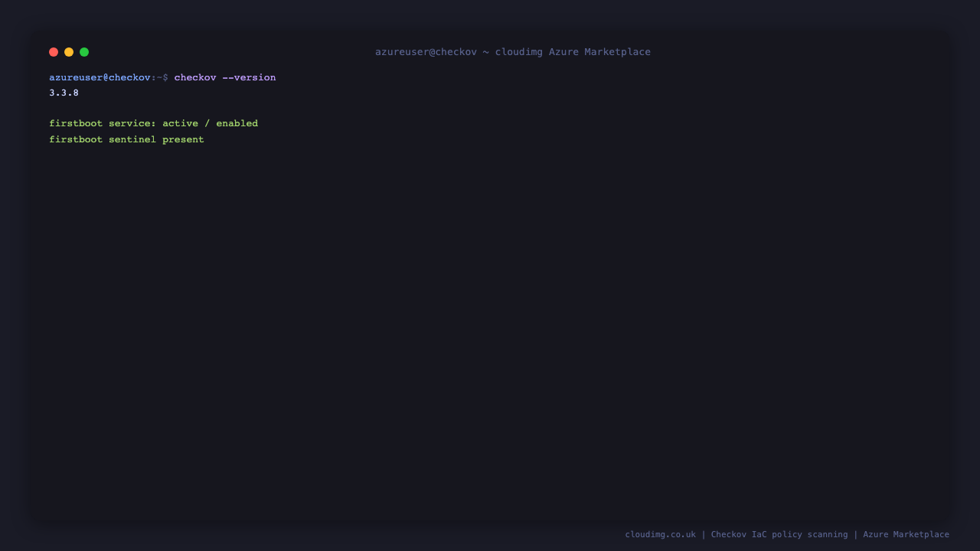Image resolution: width=980 pixels, height=551 pixels.
Task: Click the red close window dot
Action: pyautogui.click(x=54, y=52)
